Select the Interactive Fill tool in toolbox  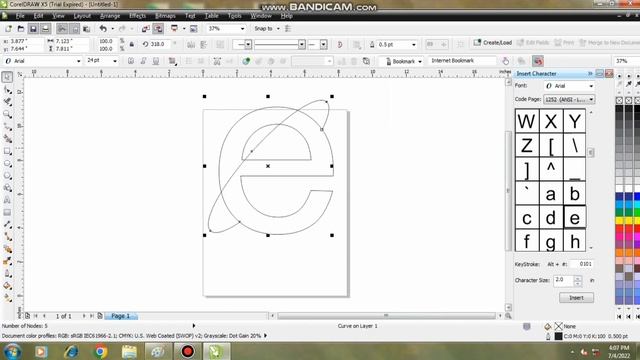(7, 298)
